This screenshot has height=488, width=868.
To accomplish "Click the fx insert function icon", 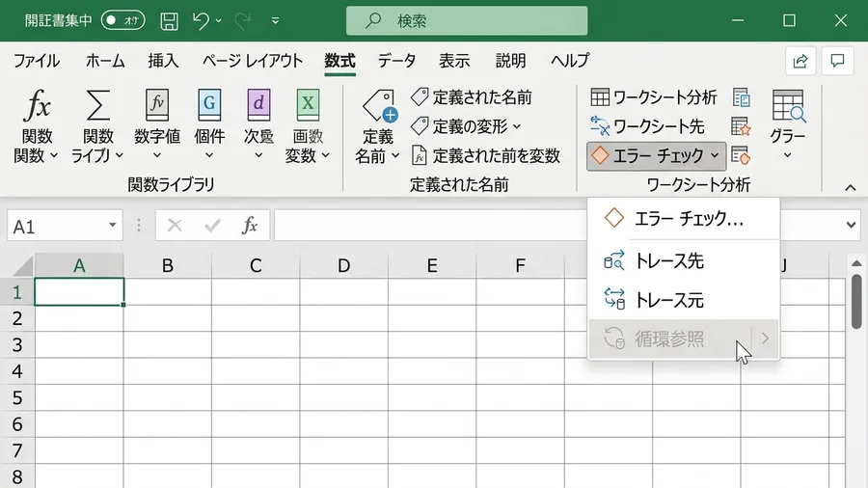I will click(x=37, y=105).
